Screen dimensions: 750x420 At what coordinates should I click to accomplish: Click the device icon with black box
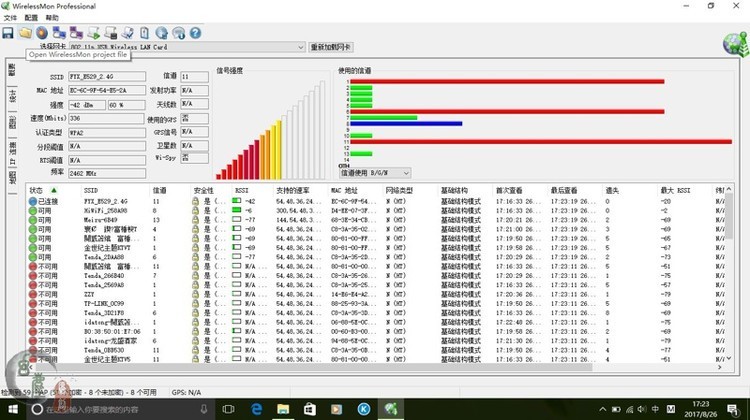coord(111,33)
